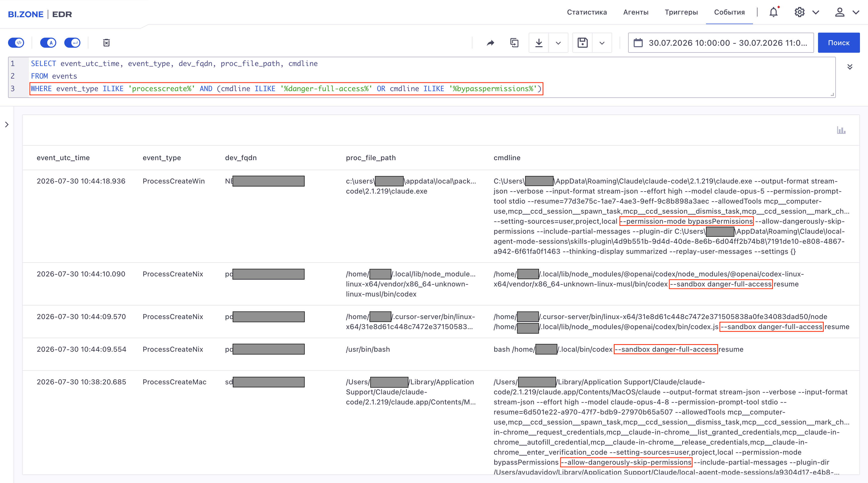Toggle the code mode switch

click(x=16, y=43)
